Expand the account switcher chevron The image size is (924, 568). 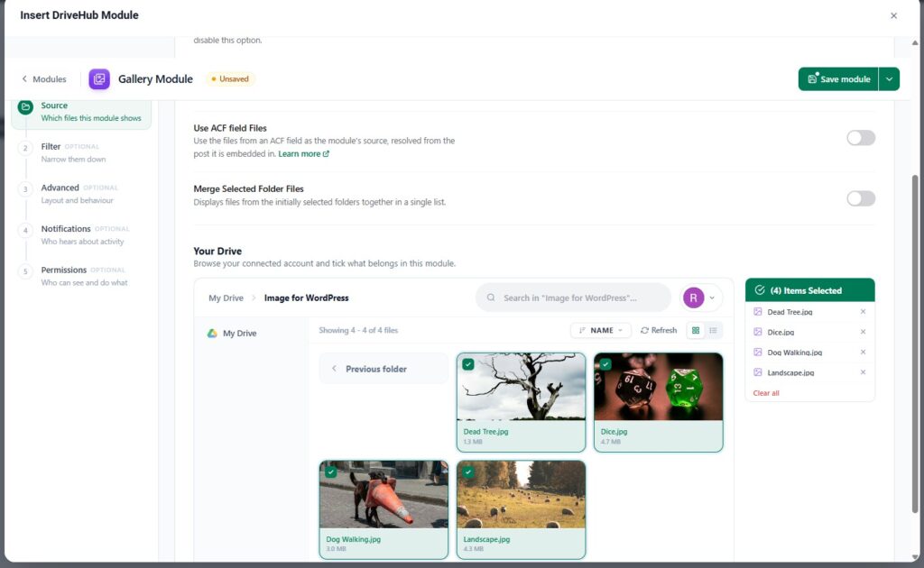[712, 298]
